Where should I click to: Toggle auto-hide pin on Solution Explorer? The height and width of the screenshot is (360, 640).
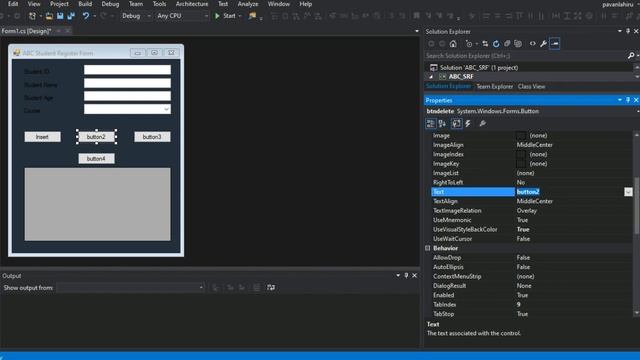[x=628, y=31]
